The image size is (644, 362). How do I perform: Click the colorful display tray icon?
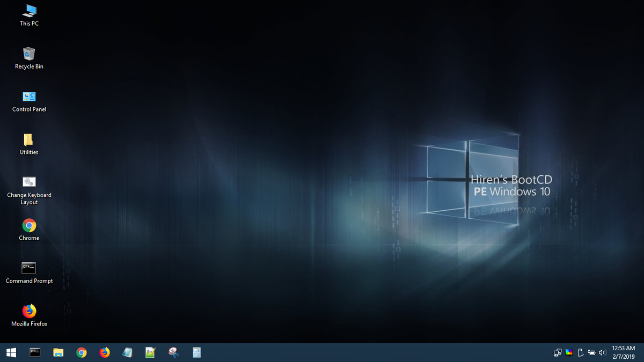pyautogui.click(x=569, y=352)
